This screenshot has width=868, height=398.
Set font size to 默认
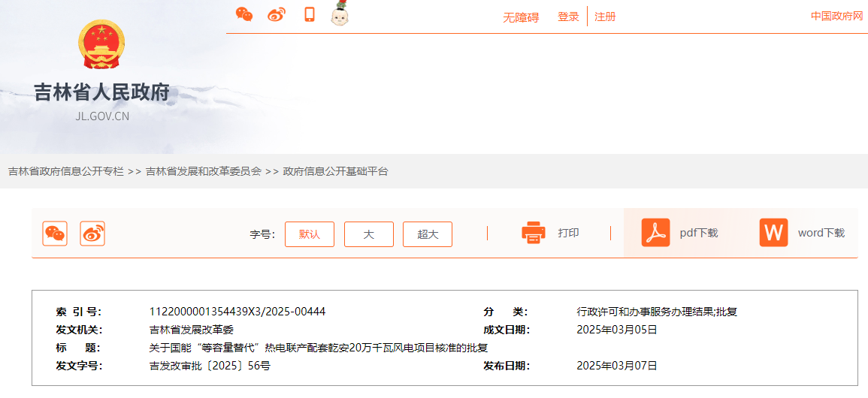tap(310, 234)
